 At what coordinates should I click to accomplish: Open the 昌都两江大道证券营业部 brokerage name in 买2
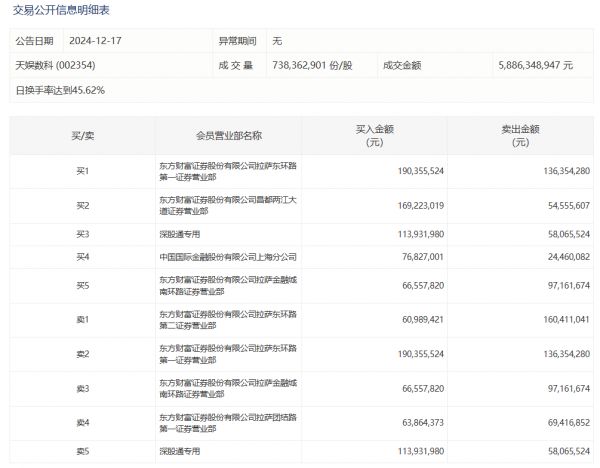(227, 205)
